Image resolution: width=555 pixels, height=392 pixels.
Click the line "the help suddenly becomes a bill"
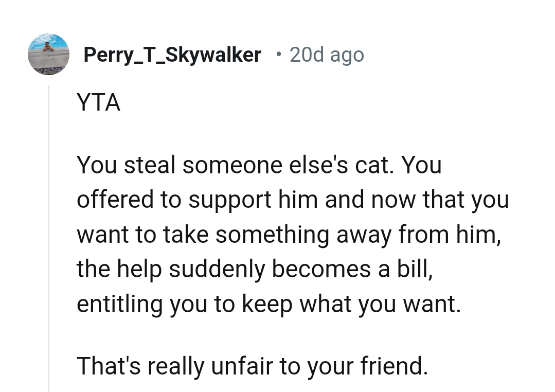click(x=255, y=269)
